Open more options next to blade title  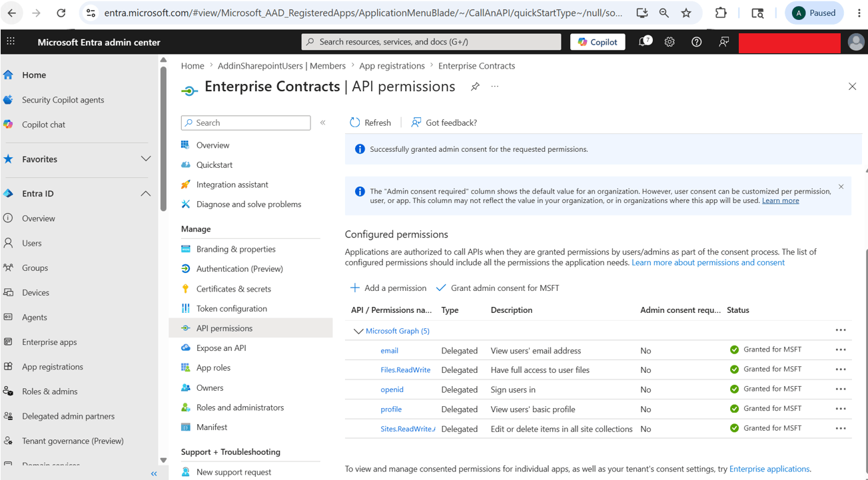point(495,87)
